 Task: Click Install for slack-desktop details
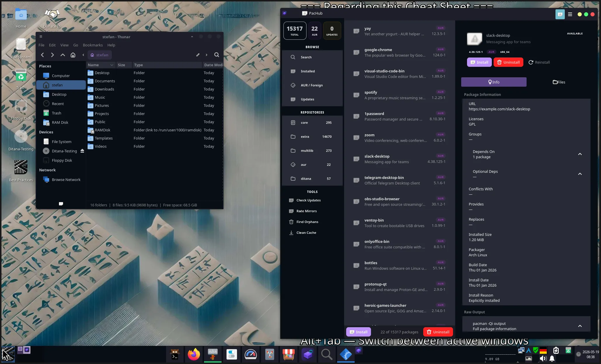479,62
